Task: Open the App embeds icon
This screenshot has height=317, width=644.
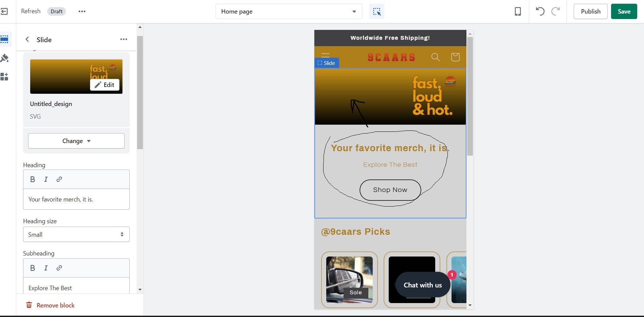Action: click(4, 77)
